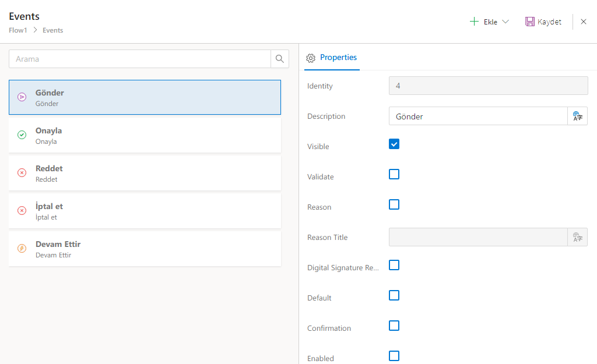Toggle the Confirmation checkbox
597x364 pixels.
pos(394,326)
